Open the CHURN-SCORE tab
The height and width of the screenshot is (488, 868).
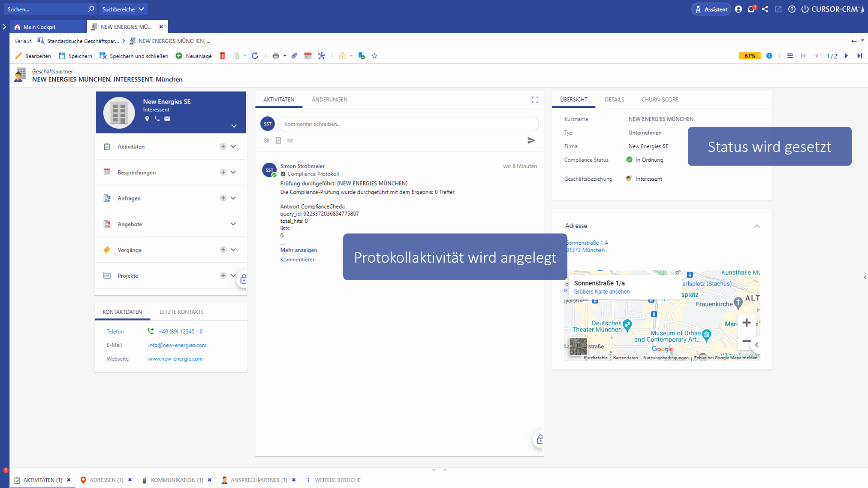pos(660,100)
